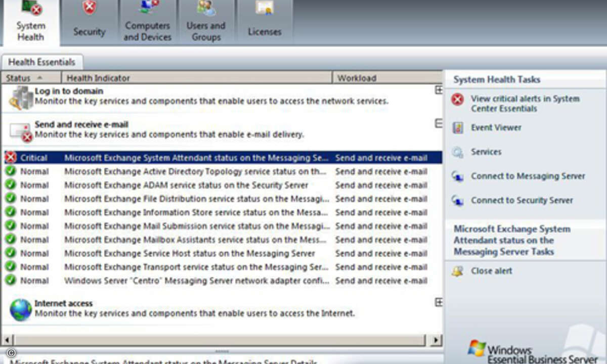Image resolution: width=607 pixels, height=364 pixels.
Task: Collapse the Send and receive e-mail group
Action: 439,123
